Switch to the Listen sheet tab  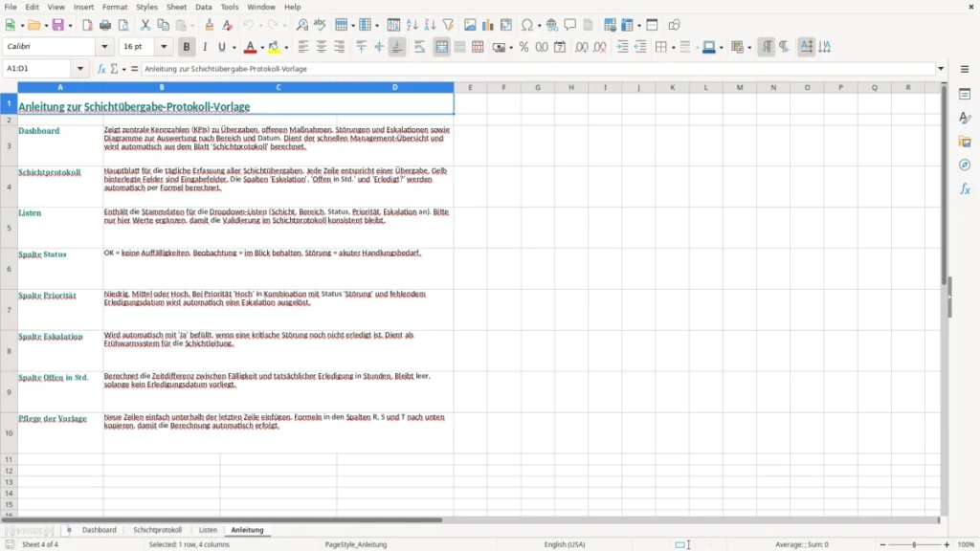[208, 530]
